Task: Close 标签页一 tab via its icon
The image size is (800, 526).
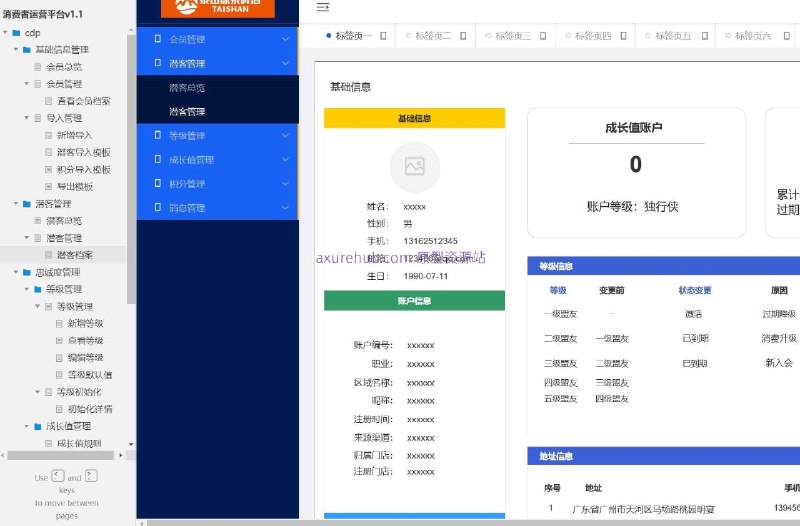Action: pos(383,36)
